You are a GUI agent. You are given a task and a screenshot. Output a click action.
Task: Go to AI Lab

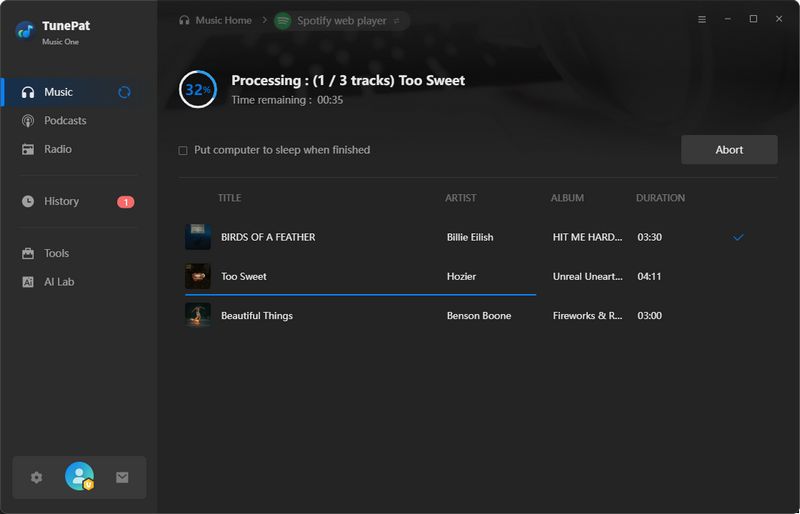(58, 282)
